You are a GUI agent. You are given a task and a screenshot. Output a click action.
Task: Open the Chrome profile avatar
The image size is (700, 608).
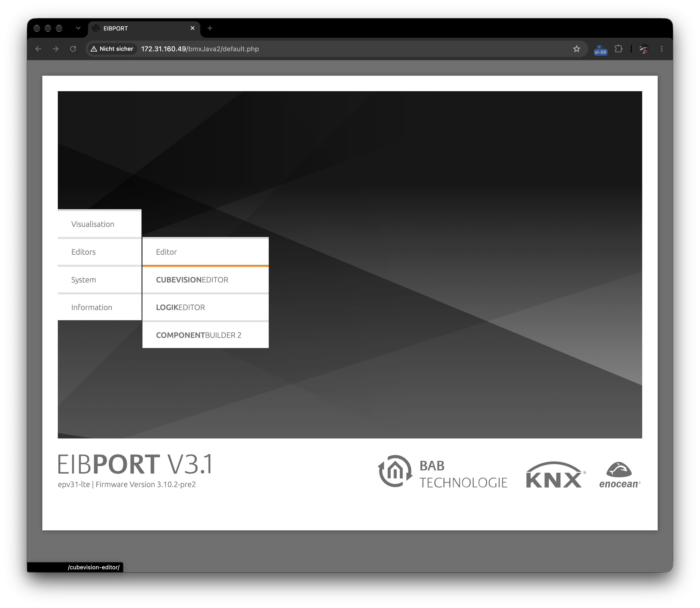644,49
